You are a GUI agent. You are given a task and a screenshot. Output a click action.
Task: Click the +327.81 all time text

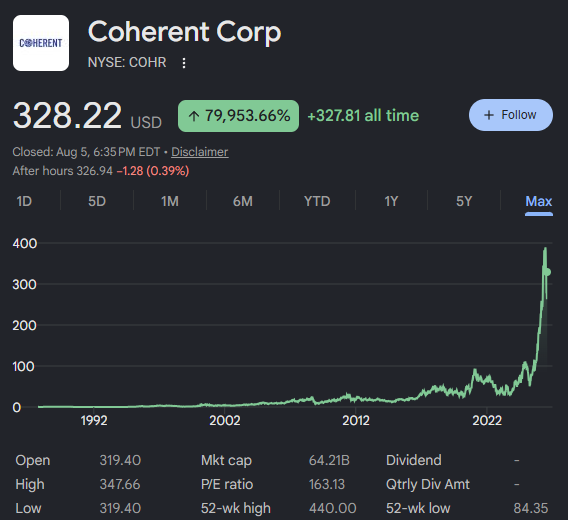[x=363, y=116]
